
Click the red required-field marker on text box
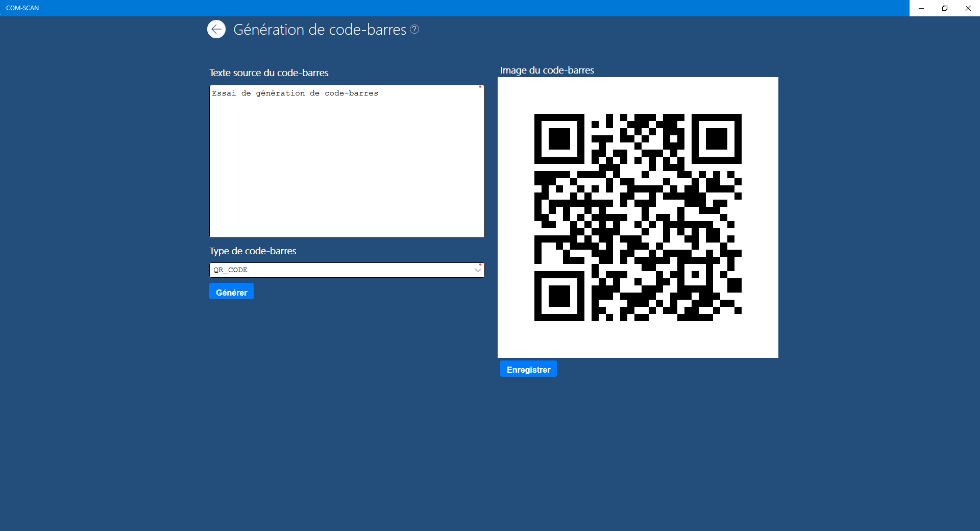click(x=480, y=88)
